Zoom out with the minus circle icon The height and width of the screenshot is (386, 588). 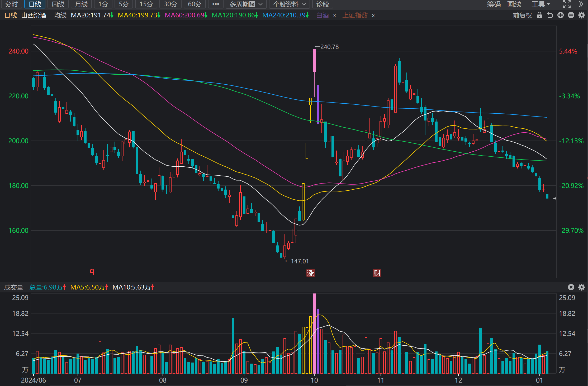(571, 15)
